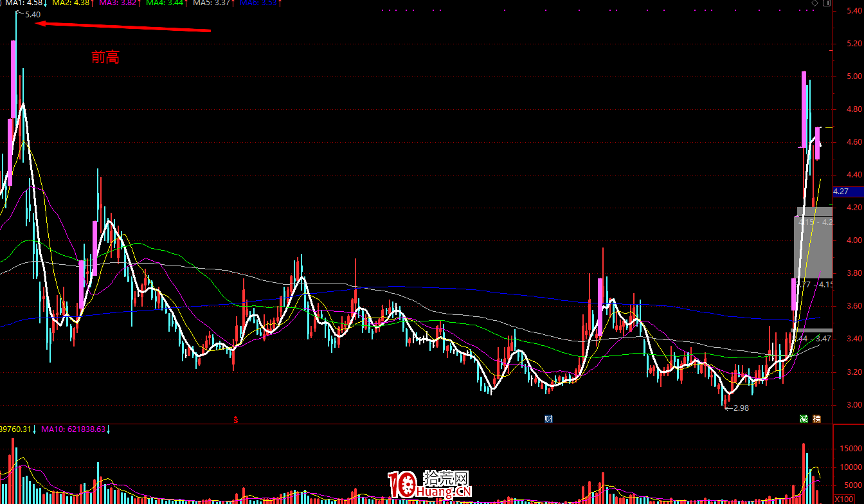This screenshot has width=864, height=504.
Task: Click the square panel icon beside the diamond
Action: click(x=825, y=4)
